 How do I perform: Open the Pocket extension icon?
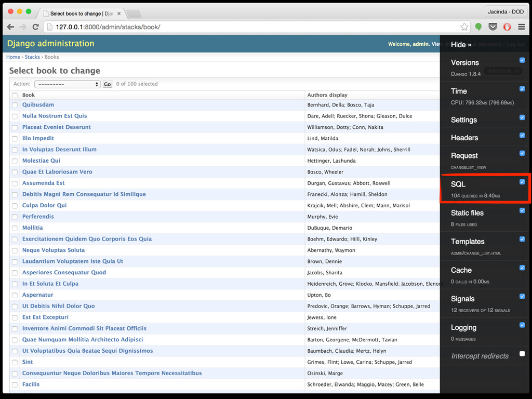493,27
